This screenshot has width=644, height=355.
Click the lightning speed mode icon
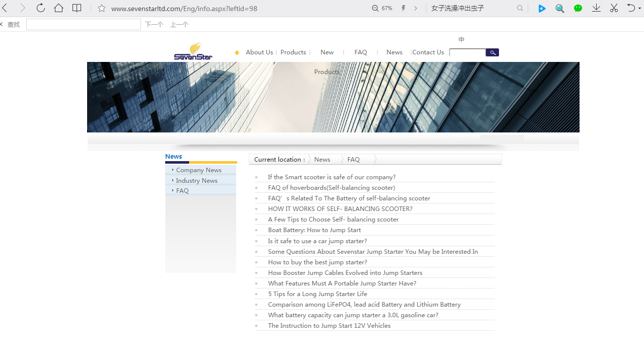[x=403, y=8]
